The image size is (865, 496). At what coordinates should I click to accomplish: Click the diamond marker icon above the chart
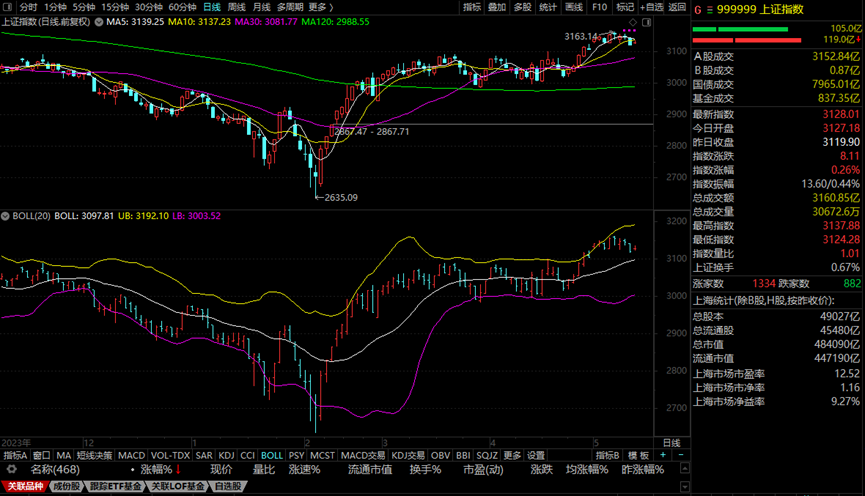click(x=633, y=22)
